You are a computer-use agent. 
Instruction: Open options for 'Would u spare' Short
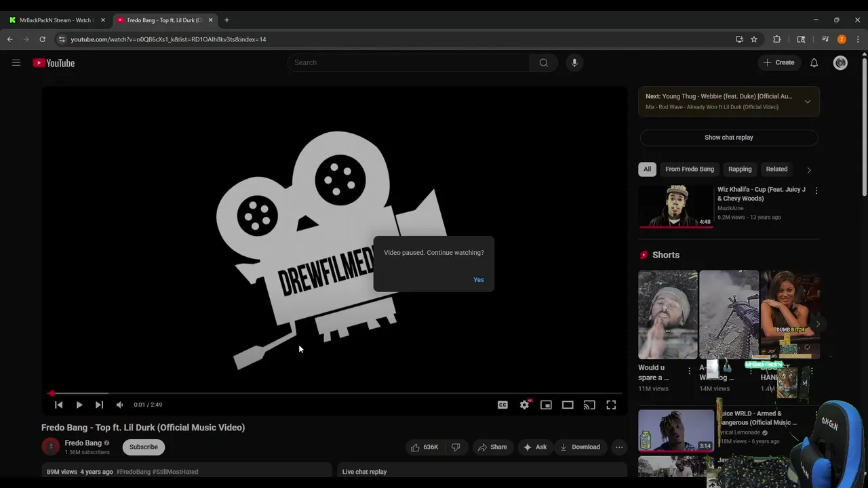(689, 371)
